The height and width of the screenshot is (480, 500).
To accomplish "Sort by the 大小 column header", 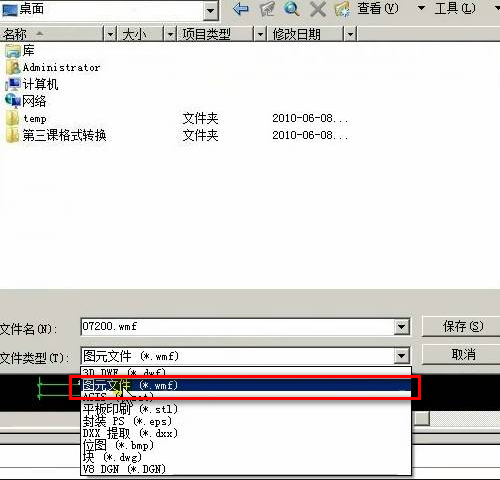I will (140, 34).
